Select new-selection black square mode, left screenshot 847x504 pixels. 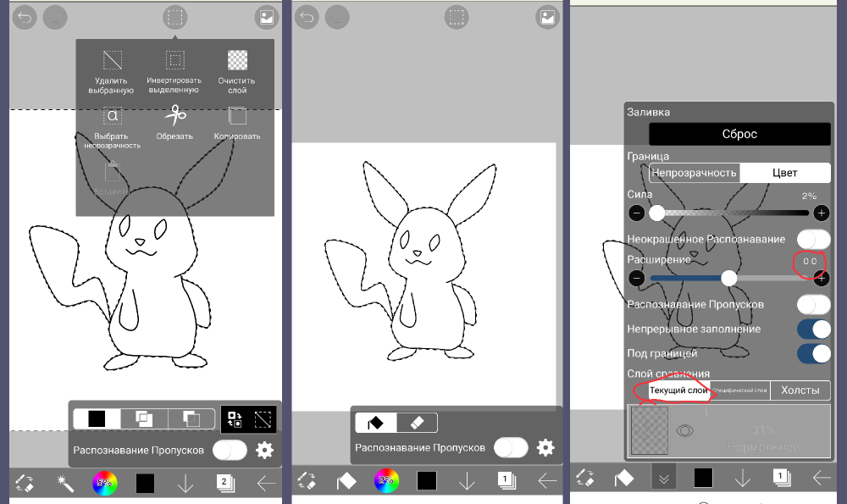(x=97, y=418)
